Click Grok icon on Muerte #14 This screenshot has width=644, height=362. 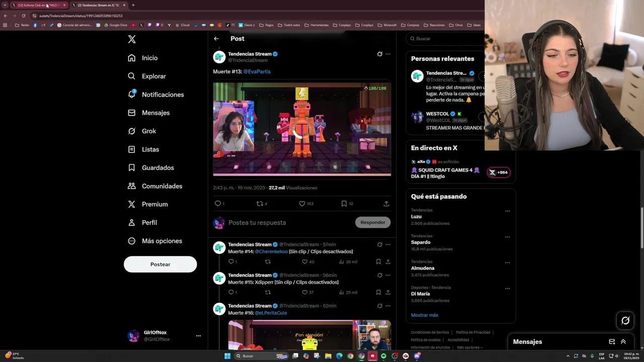click(380, 244)
